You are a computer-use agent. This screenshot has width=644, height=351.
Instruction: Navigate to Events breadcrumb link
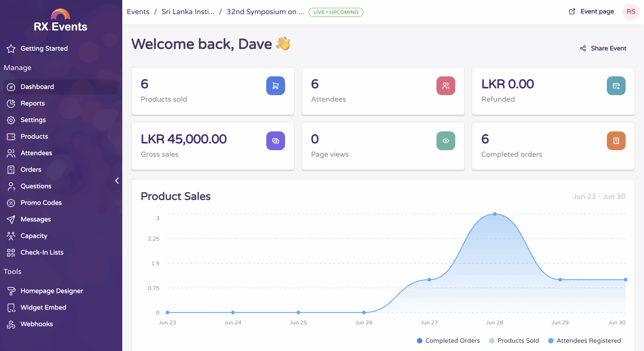(138, 12)
